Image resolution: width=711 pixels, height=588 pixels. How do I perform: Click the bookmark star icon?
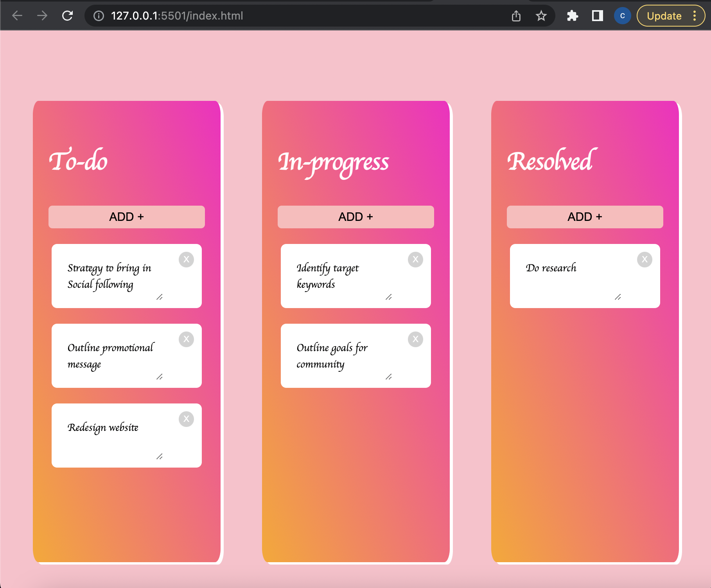tap(540, 16)
